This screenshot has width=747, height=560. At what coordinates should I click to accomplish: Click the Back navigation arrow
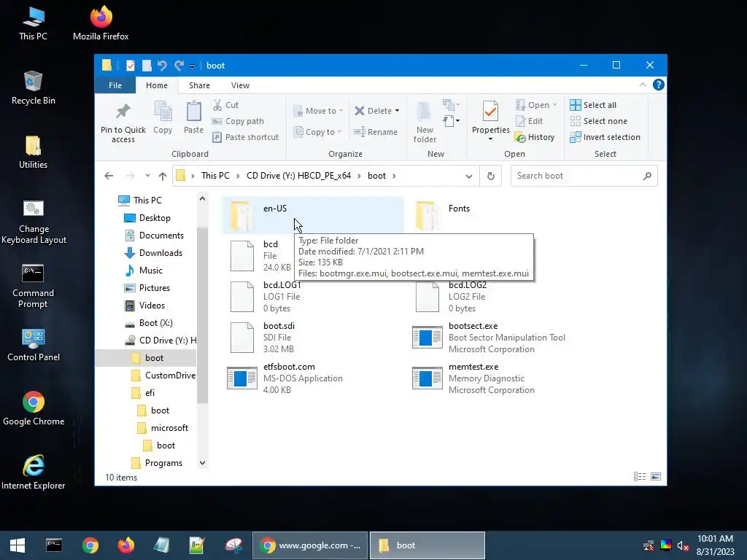pyautogui.click(x=109, y=176)
